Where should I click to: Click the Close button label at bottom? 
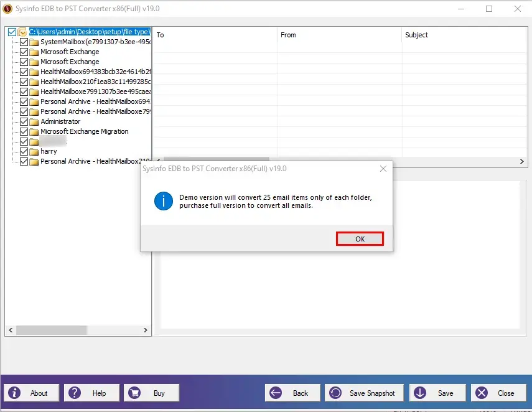point(506,393)
